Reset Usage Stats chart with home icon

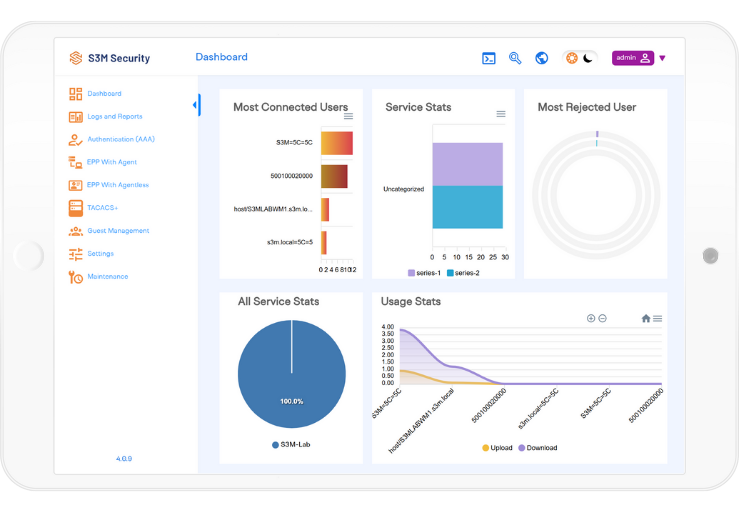645,318
